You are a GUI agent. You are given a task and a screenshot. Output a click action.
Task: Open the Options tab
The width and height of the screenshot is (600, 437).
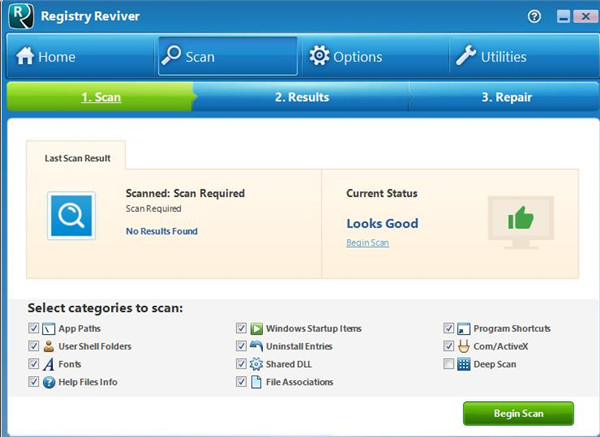[x=375, y=56]
